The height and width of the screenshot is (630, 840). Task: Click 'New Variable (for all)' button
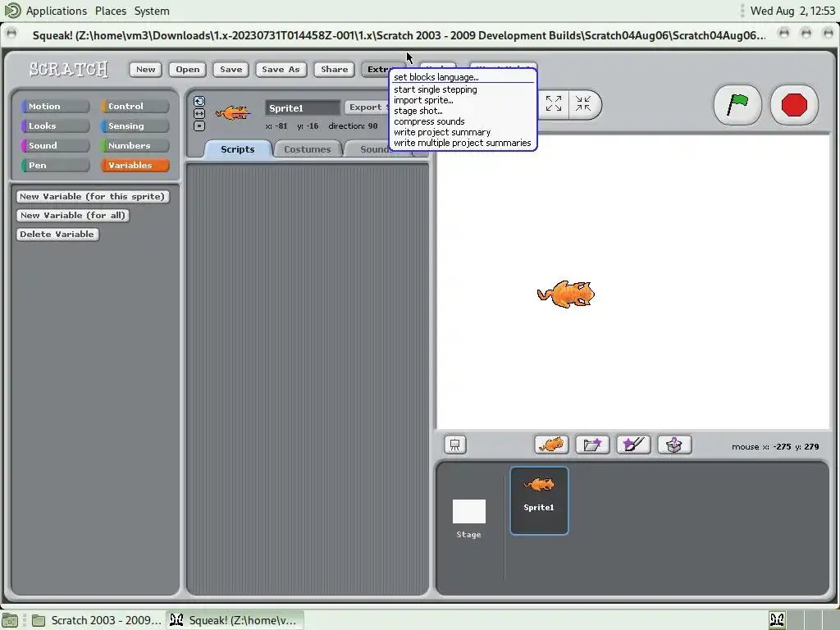coord(73,216)
